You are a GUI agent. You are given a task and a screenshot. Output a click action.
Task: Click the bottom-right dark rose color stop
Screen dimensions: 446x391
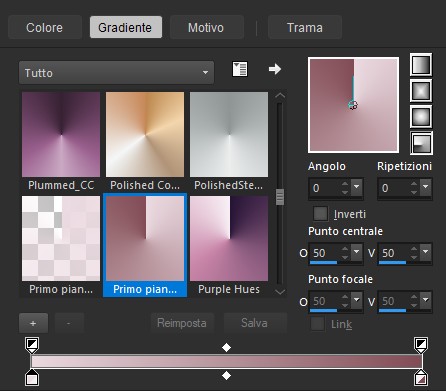click(421, 377)
